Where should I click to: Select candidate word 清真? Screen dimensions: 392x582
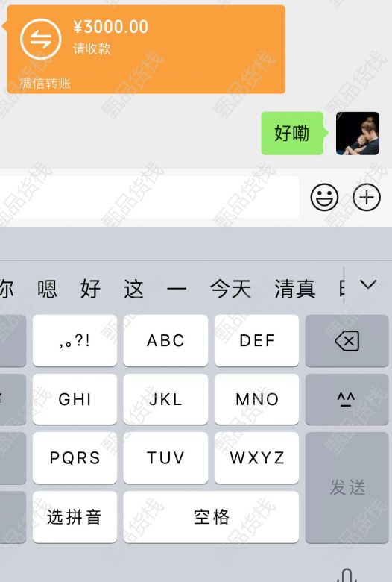[295, 289]
